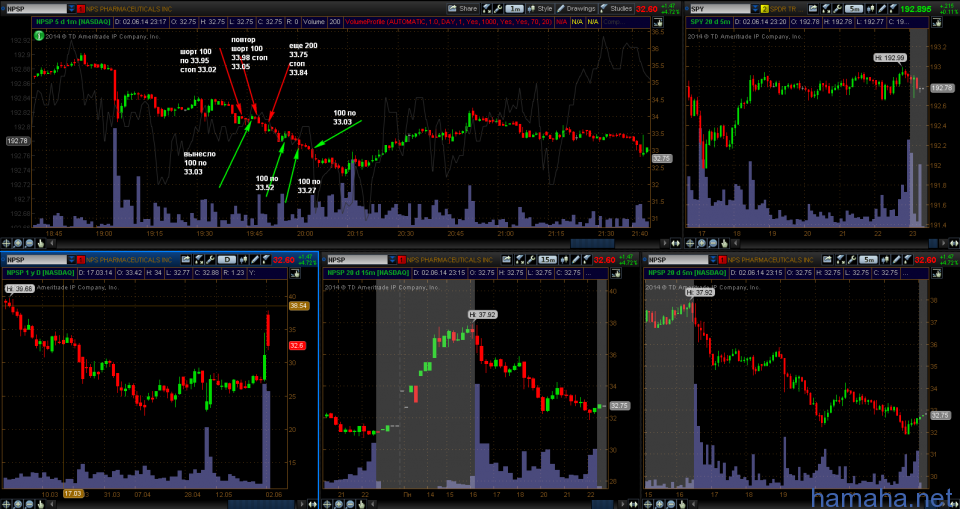
Task: Click 'NPSP 1 y D [NASDAQ]' header label
Action: (x=41, y=272)
